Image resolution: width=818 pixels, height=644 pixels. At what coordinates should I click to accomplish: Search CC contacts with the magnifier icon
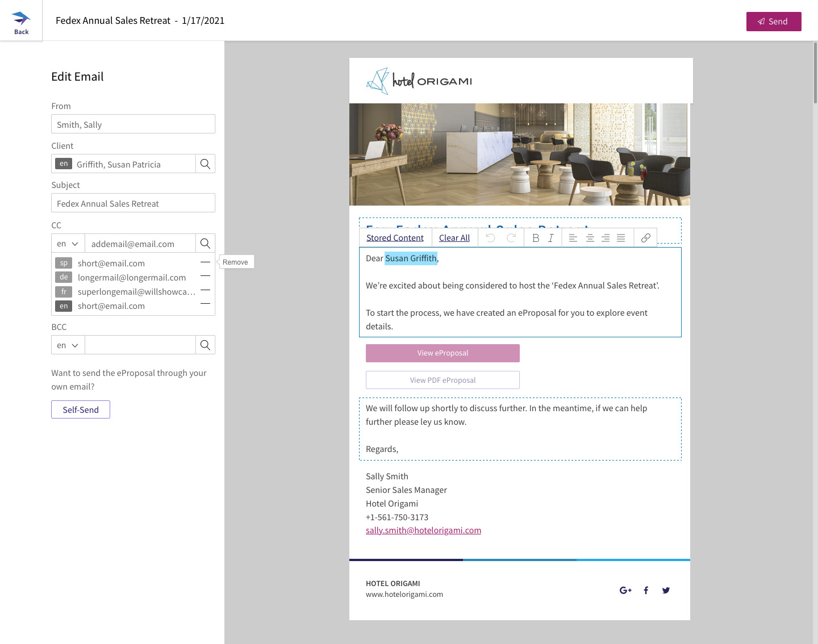pyautogui.click(x=205, y=244)
